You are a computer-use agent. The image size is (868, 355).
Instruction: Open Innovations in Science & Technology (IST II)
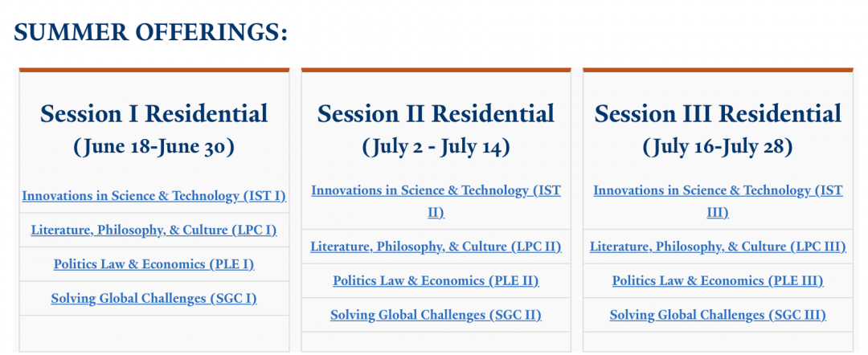(436, 202)
